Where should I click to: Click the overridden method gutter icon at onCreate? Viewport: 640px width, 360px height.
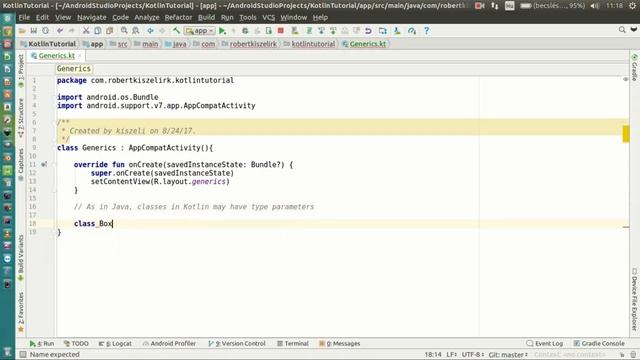coord(44,164)
